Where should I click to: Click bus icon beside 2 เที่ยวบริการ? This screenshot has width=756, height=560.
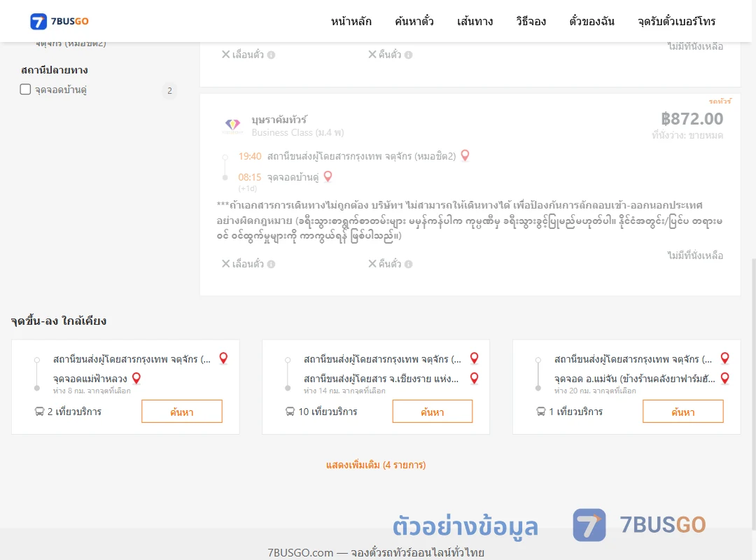(x=39, y=412)
